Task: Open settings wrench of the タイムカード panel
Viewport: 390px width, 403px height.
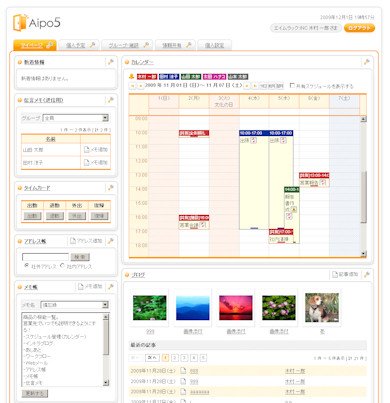Action: [x=111, y=188]
